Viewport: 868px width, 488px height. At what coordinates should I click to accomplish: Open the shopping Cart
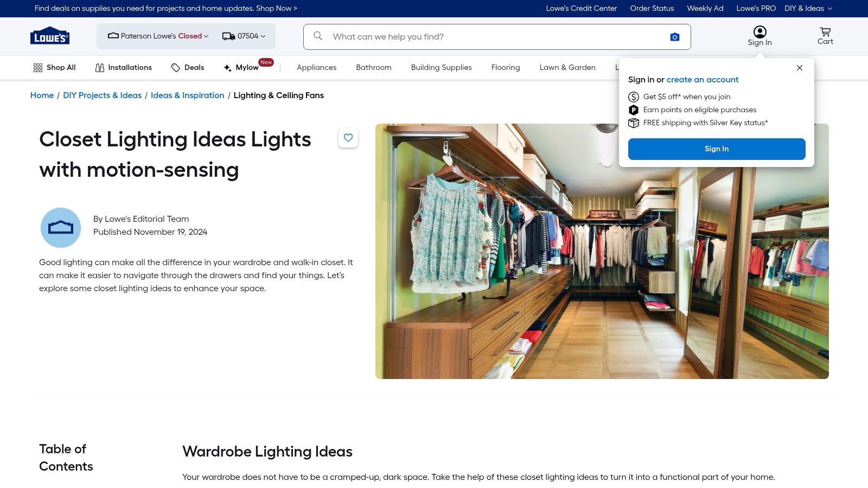pos(825,35)
